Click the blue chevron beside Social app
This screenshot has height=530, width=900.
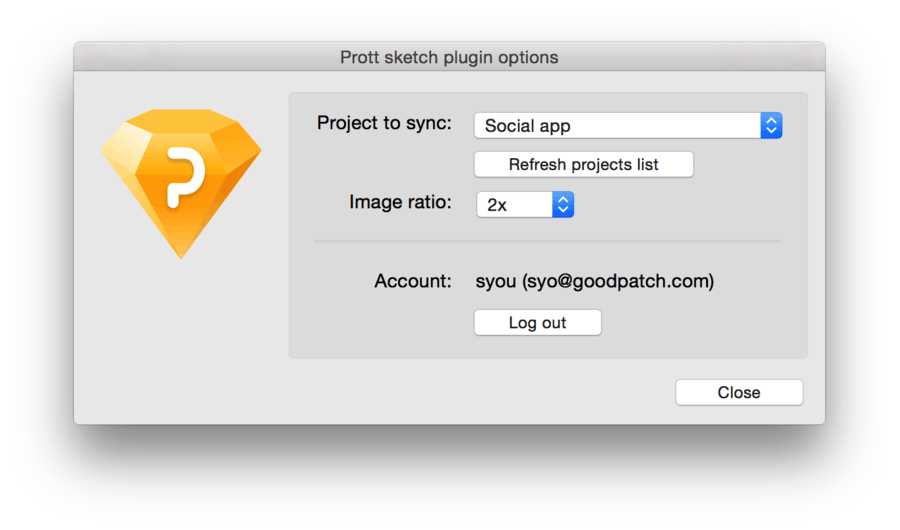[771, 125]
